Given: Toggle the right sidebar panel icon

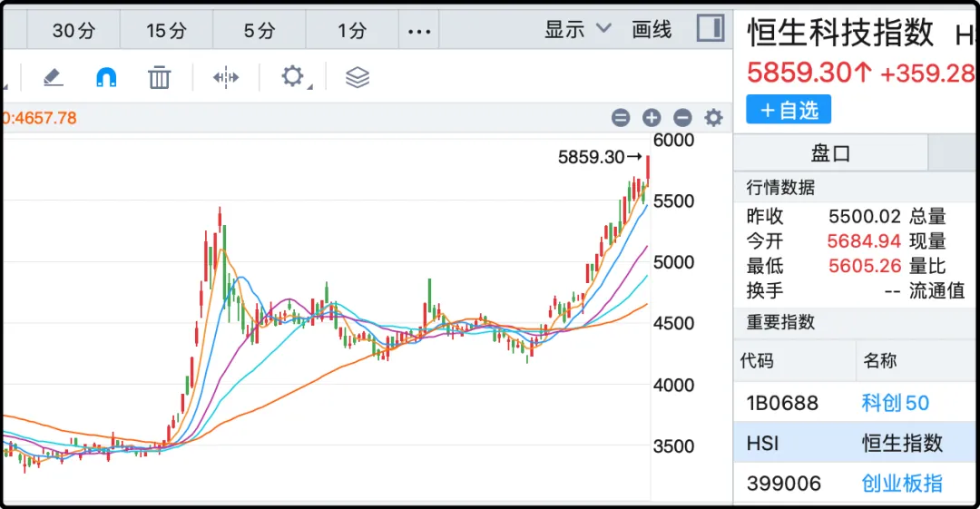Looking at the screenshot, I should (710, 28).
